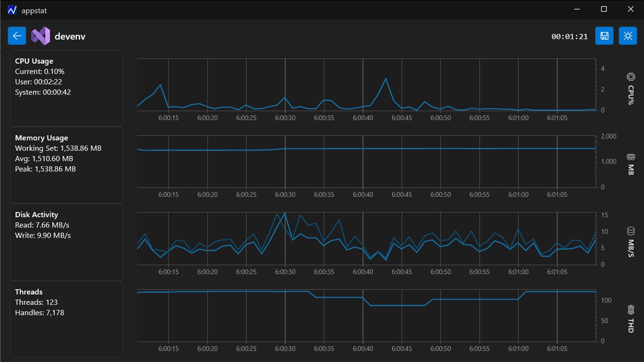Close the appstat window
Screen dimensions: 644x362
pyautogui.click(x=631, y=9)
